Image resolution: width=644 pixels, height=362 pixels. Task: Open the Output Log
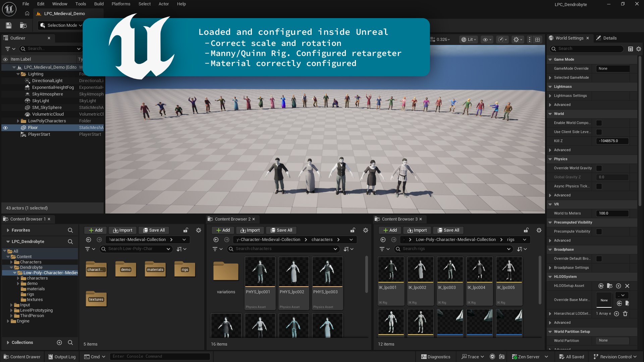(62, 357)
